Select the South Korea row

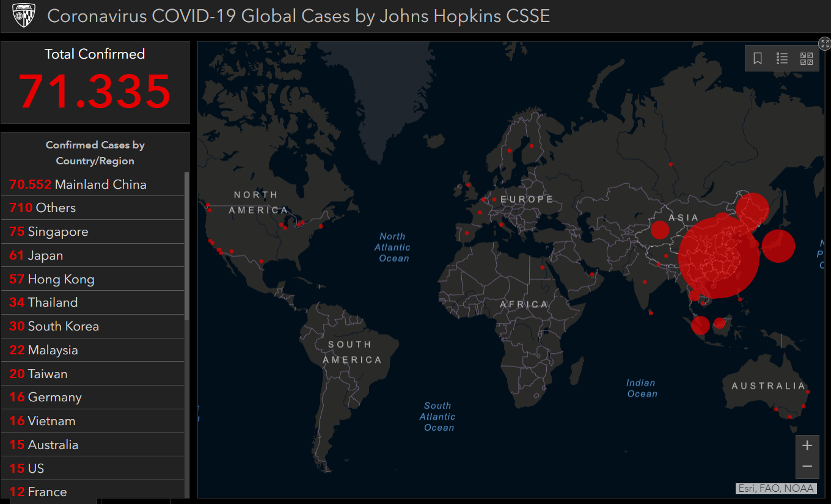point(93,327)
